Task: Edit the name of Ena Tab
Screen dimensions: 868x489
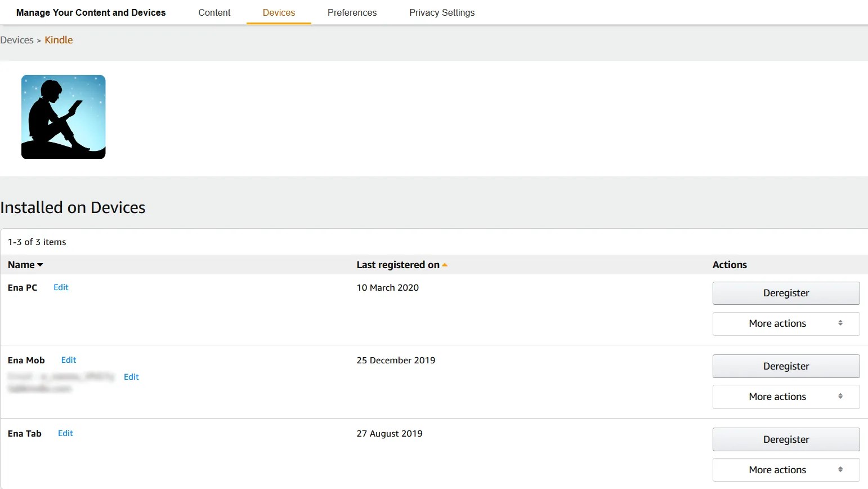Action: (65, 433)
